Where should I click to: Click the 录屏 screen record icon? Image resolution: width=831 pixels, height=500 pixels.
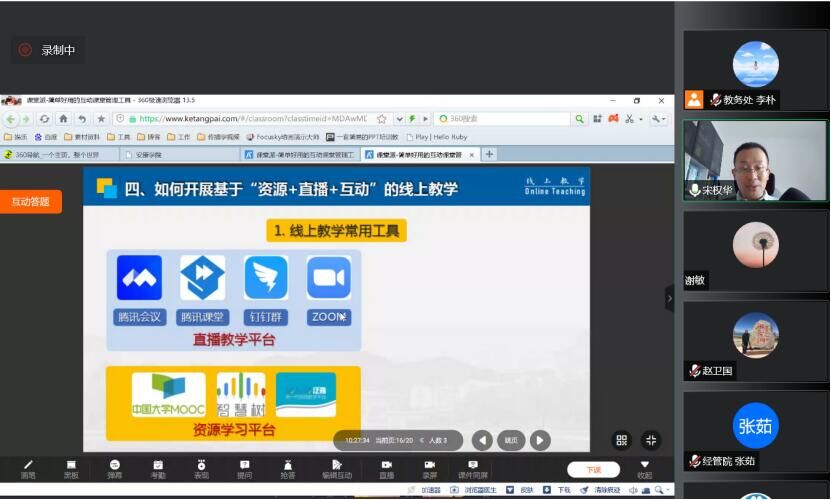429,468
